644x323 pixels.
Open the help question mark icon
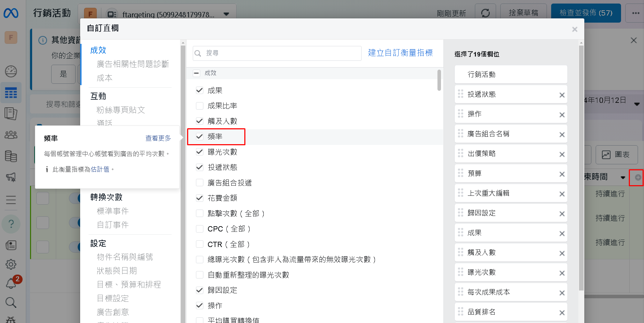11,224
